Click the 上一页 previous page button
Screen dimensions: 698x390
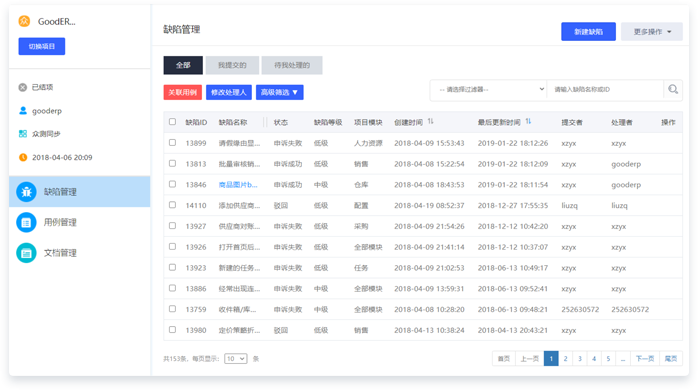530,358
